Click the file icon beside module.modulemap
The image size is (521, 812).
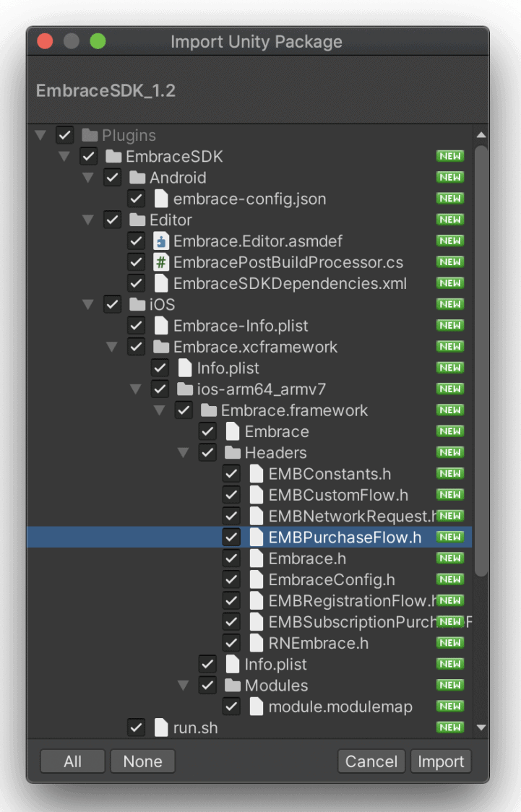[x=256, y=707]
